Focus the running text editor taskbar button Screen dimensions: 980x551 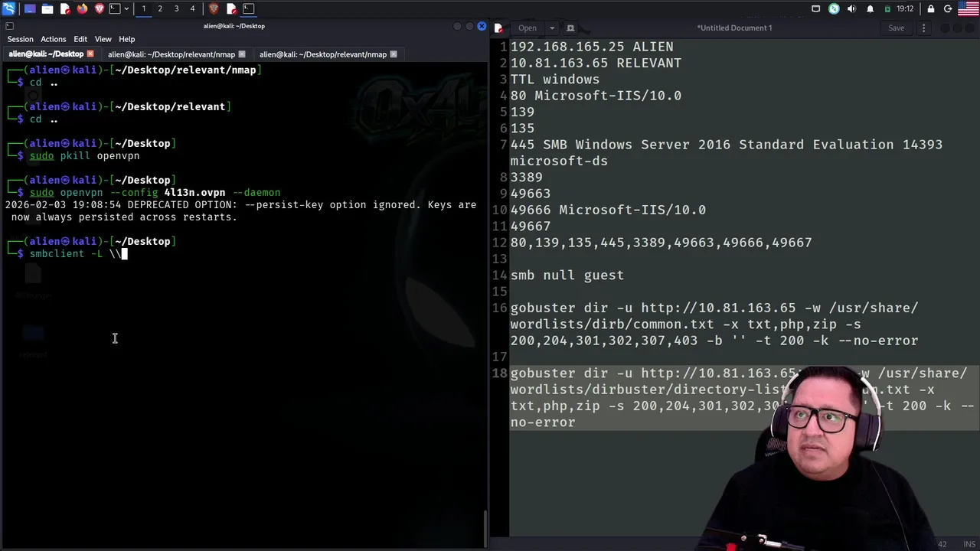point(231,8)
